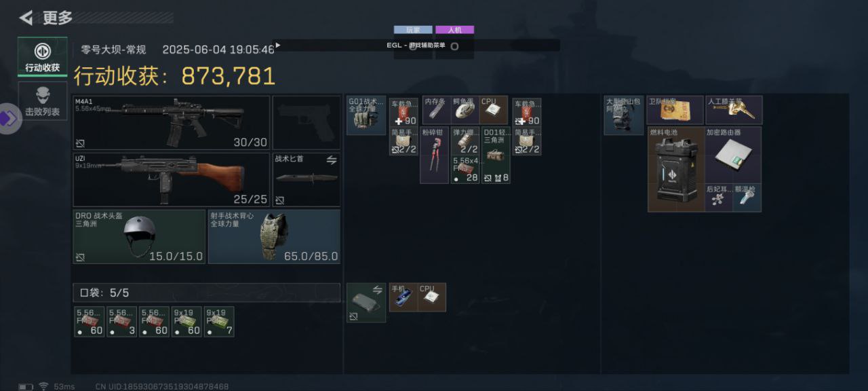Open the 战术匕首 knife slot
The height and width of the screenshot is (391, 868).
click(x=307, y=179)
